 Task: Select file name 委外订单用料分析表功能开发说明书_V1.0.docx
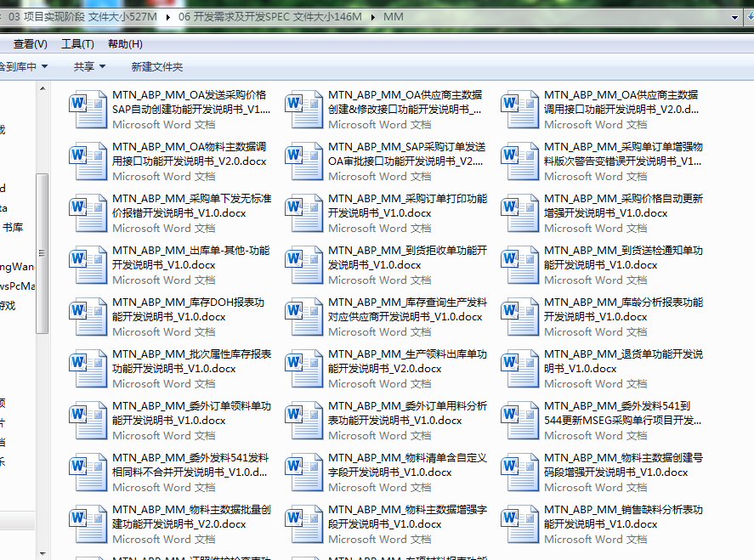[407, 413]
